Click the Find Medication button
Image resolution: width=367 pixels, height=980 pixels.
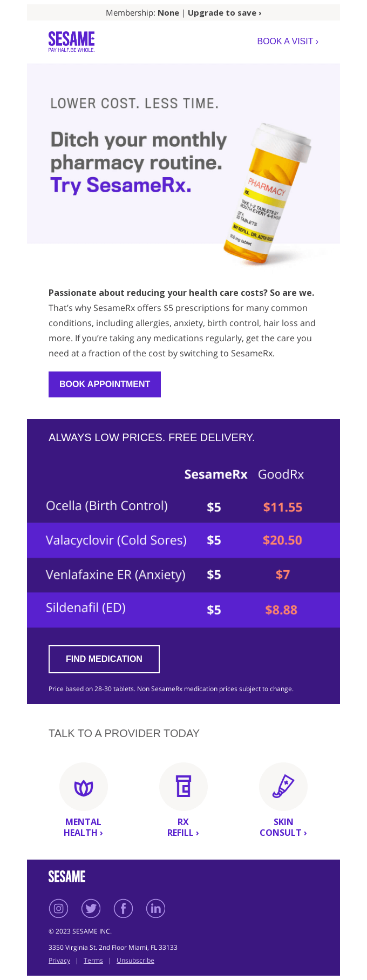click(104, 659)
